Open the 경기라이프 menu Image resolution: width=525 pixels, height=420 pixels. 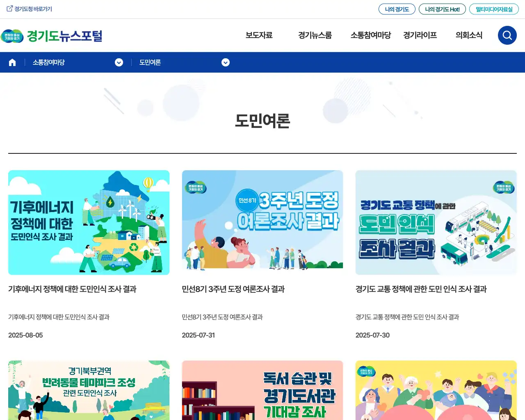(420, 35)
